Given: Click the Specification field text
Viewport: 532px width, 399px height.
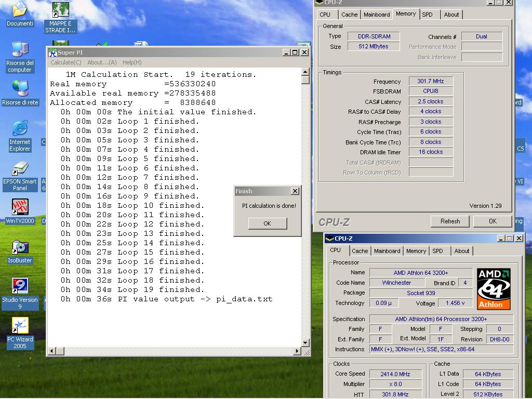Looking at the screenshot, I should [x=442, y=320].
